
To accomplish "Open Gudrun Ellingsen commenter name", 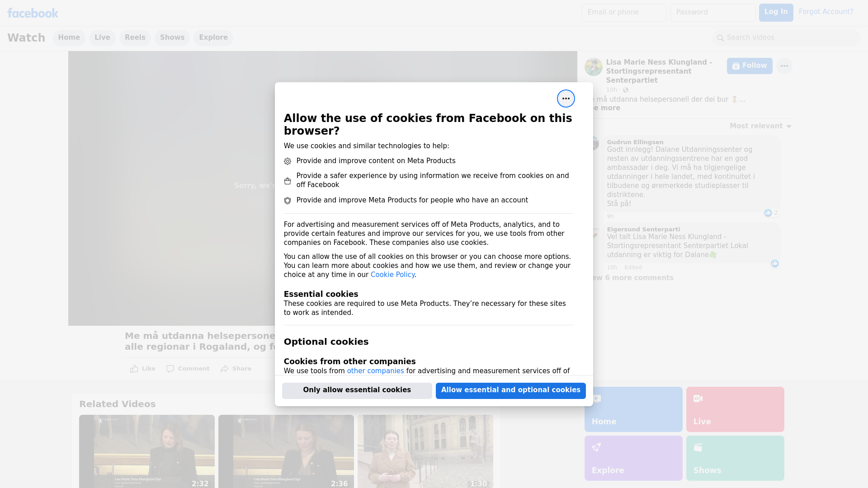I will (x=635, y=142).
